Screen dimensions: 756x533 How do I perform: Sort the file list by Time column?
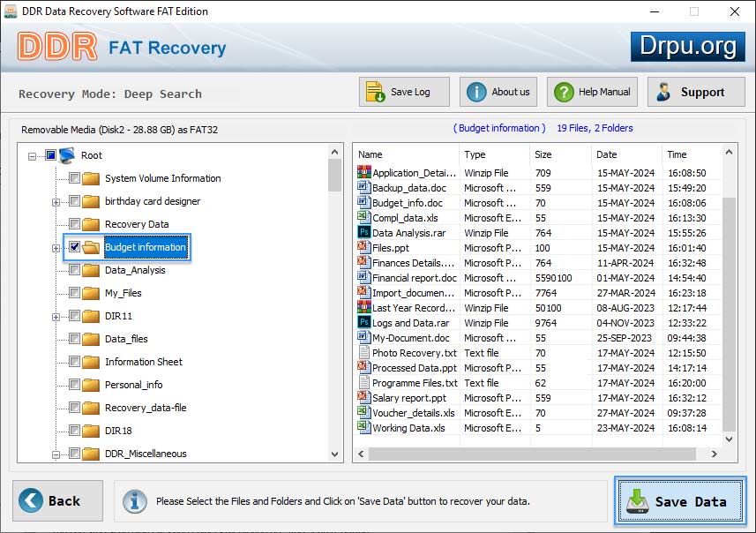click(x=692, y=154)
